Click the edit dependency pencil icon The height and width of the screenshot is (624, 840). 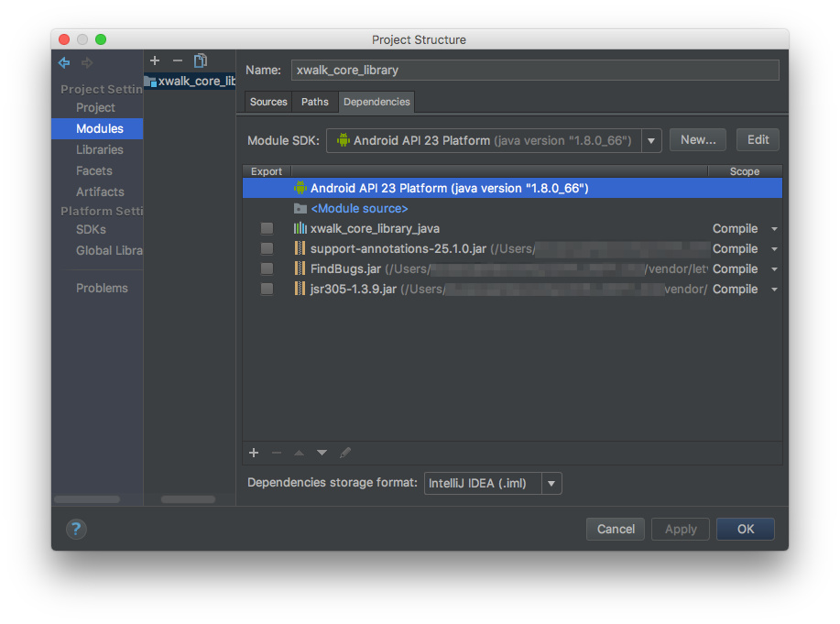345,453
